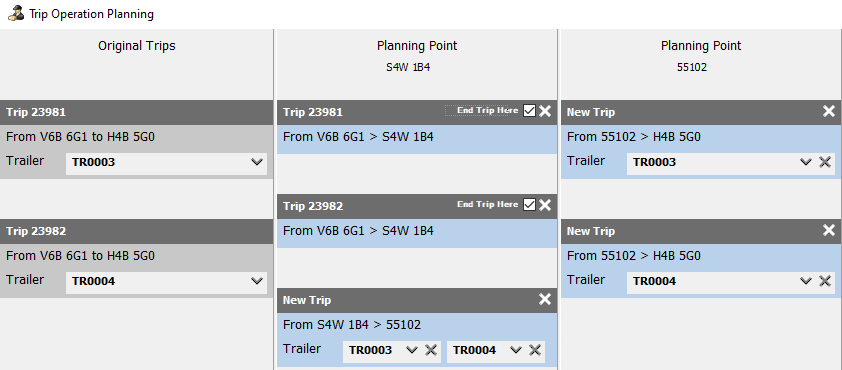
Task: Clear trailer TR0004 in 55102 New Trip
Action: click(x=825, y=281)
